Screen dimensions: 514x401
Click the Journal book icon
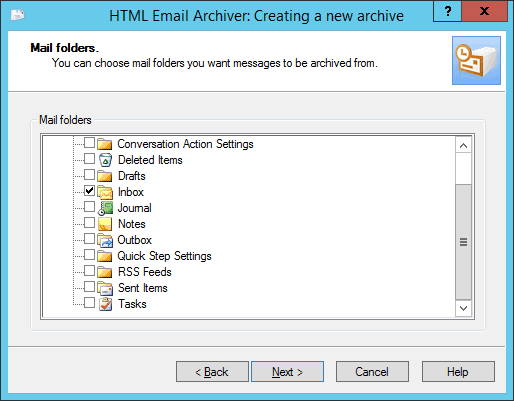(x=105, y=208)
